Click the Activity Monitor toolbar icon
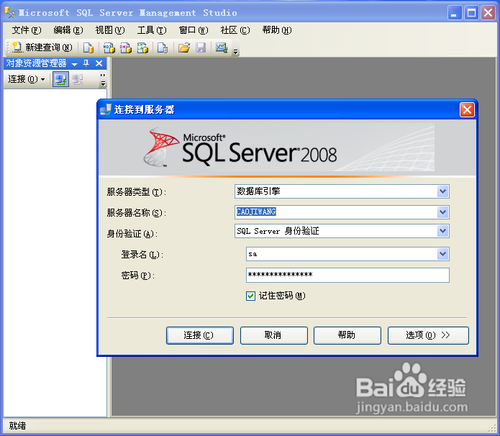Viewport: 500px width, 436px height. coord(221,48)
